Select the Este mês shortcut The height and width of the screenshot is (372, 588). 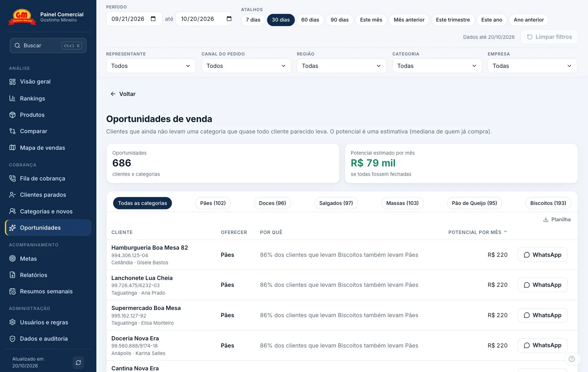(x=371, y=20)
